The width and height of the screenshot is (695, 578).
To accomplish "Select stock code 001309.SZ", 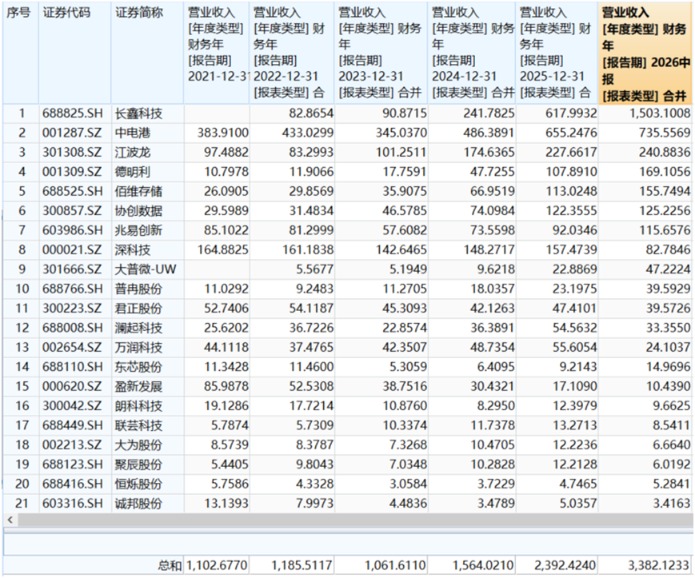I will (x=72, y=172).
